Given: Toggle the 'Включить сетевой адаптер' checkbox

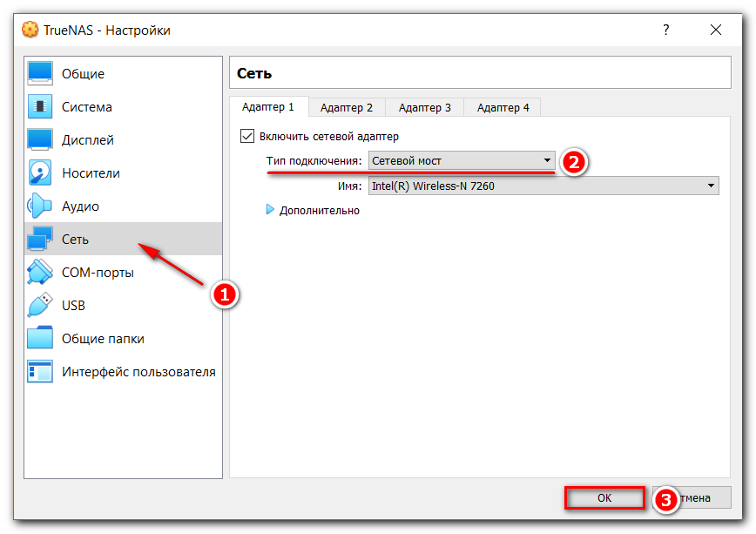Looking at the screenshot, I should [247, 137].
